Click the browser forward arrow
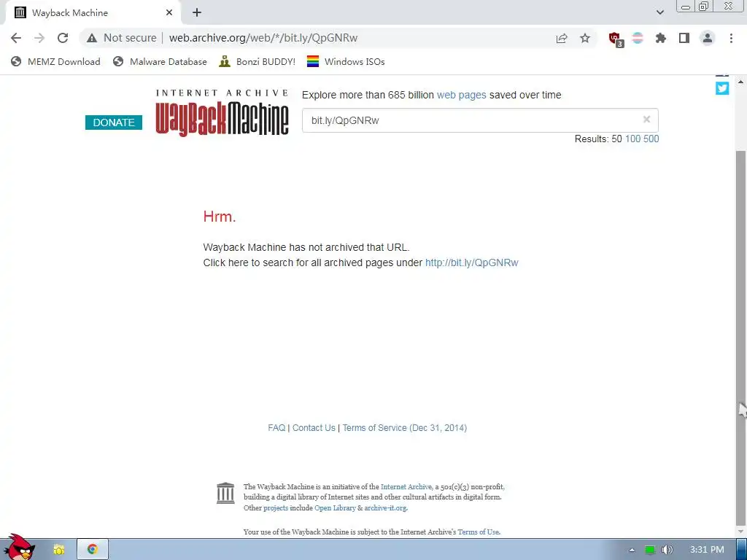This screenshot has height=560, width=747. tap(39, 38)
